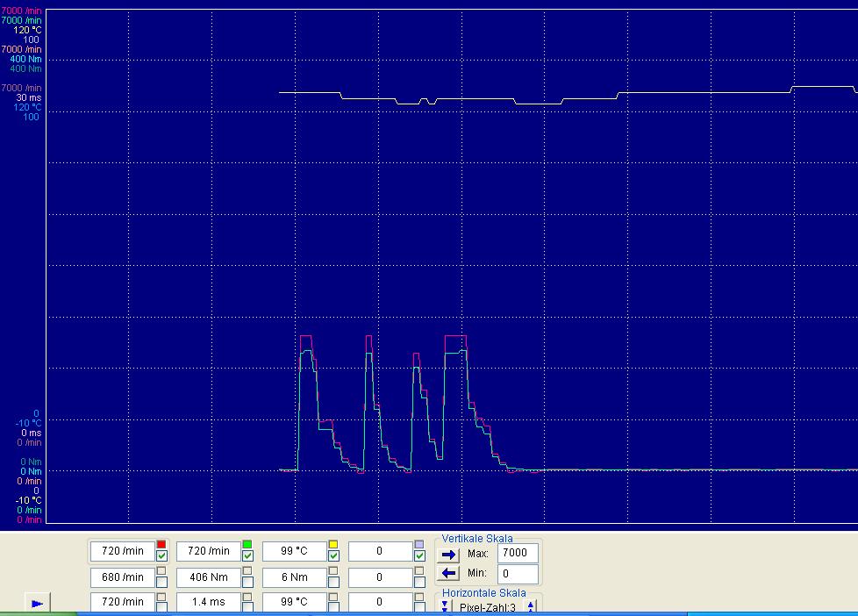Screen dimensions: 858x616
Task: Click the Min value field showing 0
Action: tap(518, 574)
